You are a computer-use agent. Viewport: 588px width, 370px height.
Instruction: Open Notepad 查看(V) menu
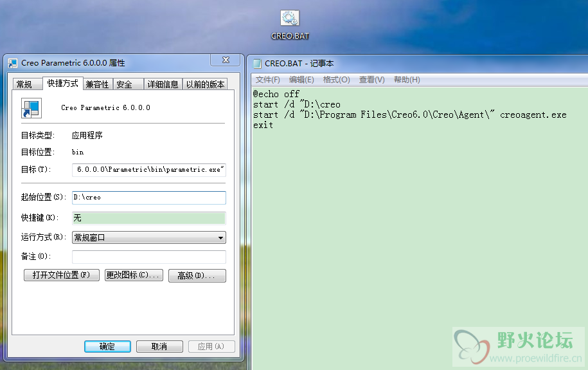point(371,80)
